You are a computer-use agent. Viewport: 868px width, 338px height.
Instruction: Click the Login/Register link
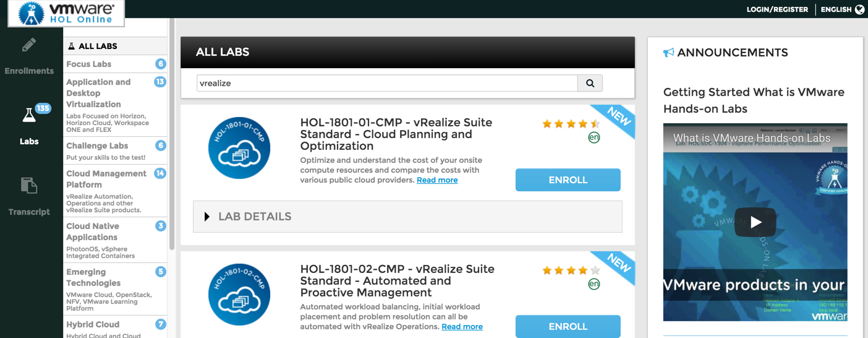tap(777, 9)
